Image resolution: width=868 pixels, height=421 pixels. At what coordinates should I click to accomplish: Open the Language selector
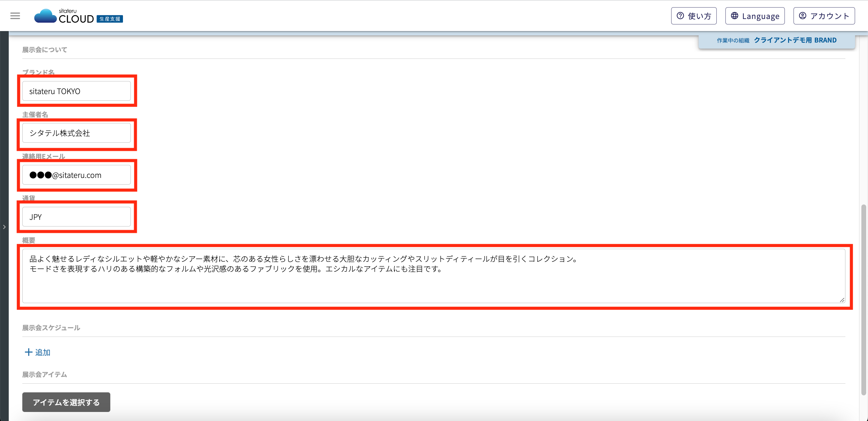(755, 16)
